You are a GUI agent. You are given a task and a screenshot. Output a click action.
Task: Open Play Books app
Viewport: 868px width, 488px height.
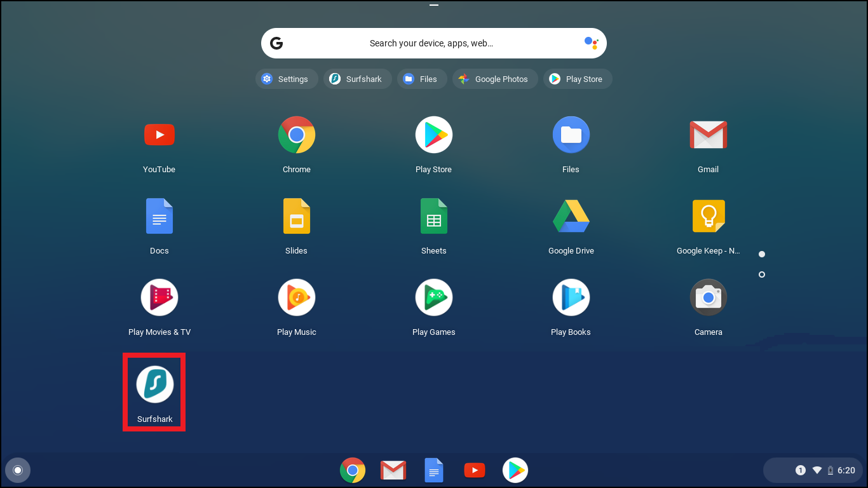tap(571, 297)
